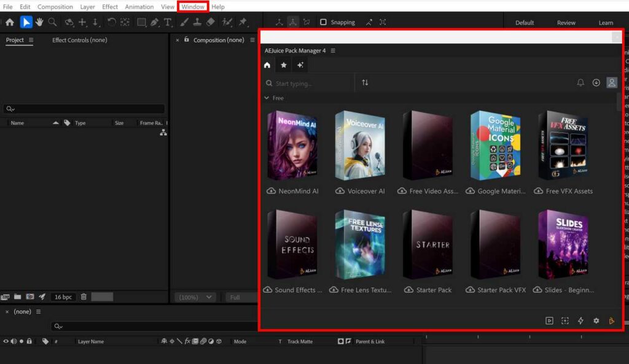Click the Project panel search field

pyautogui.click(x=84, y=109)
